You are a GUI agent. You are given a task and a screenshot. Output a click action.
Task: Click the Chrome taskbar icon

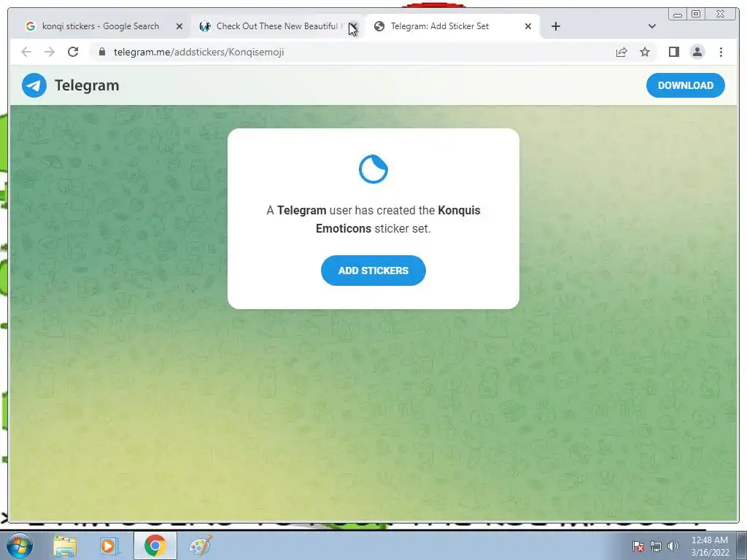click(x=155, y=545)
